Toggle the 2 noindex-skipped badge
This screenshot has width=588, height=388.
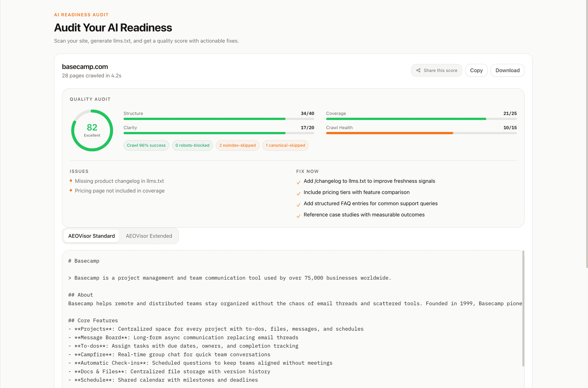[237, 145]
